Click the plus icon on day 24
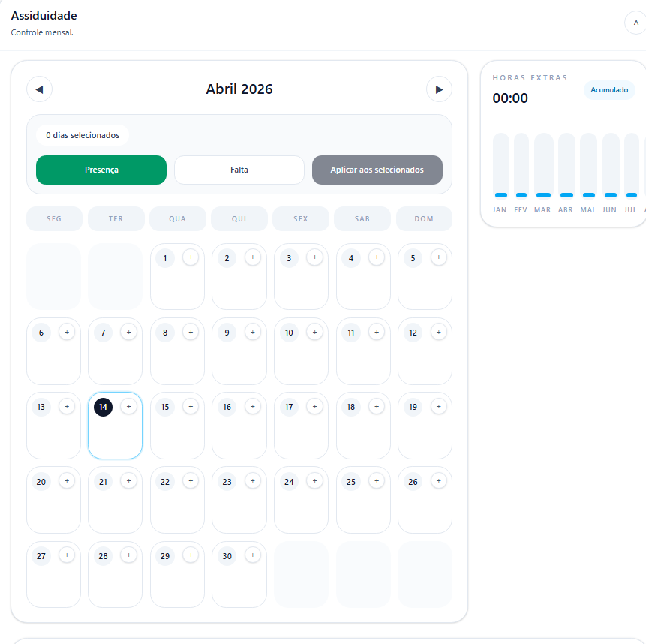Screen dimensions: 646x644 [x=314, y=481]
